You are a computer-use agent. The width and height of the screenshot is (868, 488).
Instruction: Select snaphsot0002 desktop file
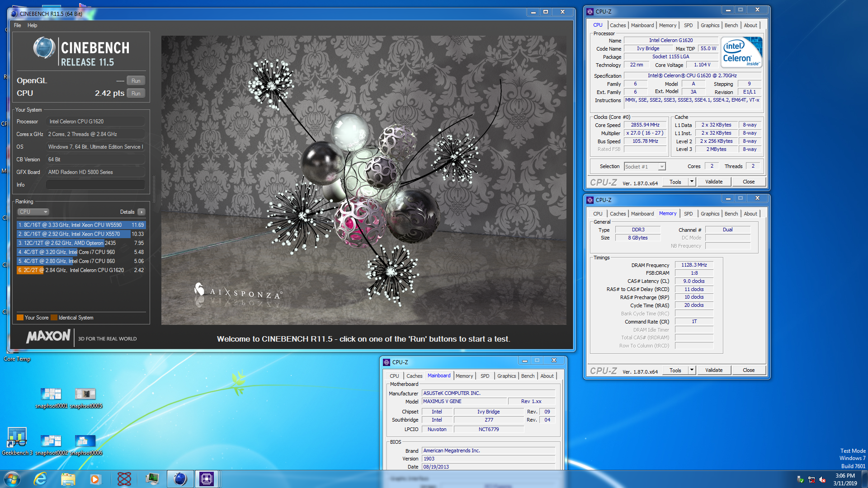click(x=51, y=445)
